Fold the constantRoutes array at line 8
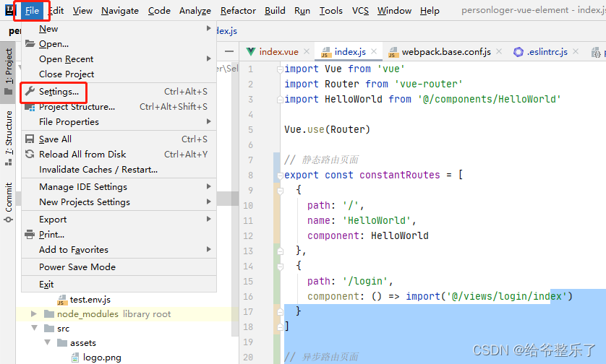Image resolution: width=606 pixels, height=364 pixels. 280,175
